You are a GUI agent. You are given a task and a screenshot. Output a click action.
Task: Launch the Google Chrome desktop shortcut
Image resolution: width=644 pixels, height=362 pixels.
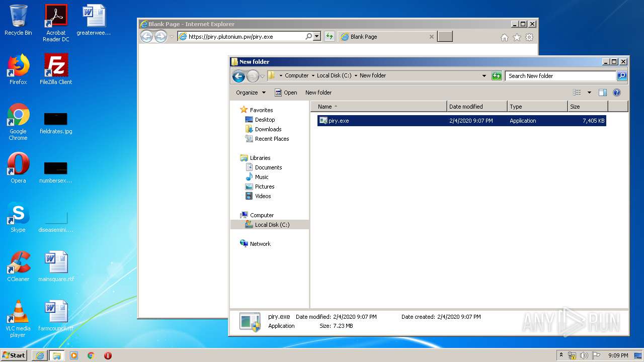[18, 122]
